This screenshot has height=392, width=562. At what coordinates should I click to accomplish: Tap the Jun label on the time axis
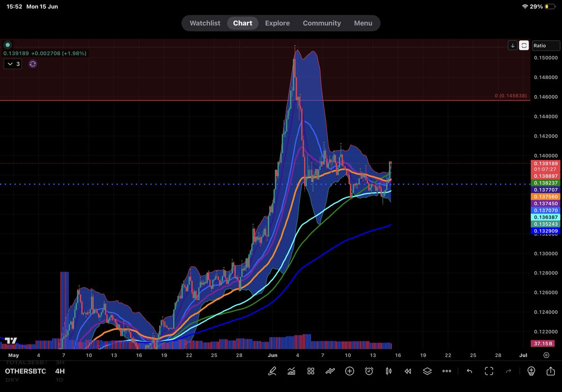(x=273, y=356)
